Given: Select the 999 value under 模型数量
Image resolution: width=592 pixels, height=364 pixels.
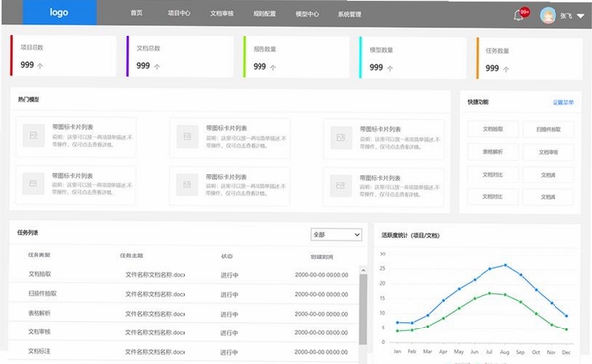Looking at the screenshot, I should coord(376,68).
